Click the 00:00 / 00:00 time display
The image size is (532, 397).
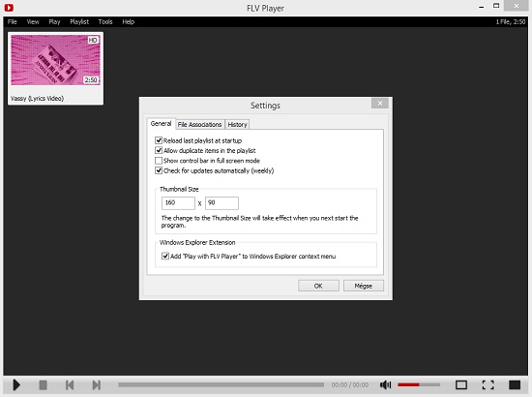pyautogui.click(x=350, y=384)
